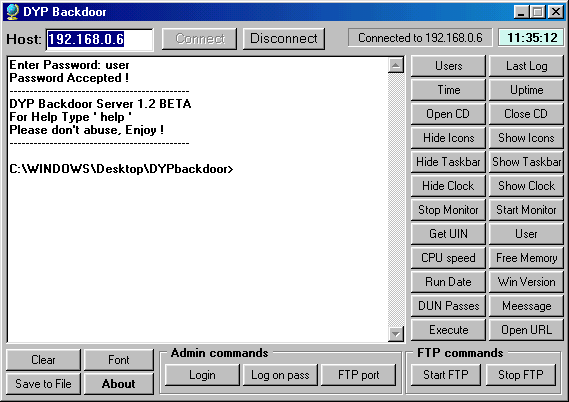Click the Execute button

448,329
